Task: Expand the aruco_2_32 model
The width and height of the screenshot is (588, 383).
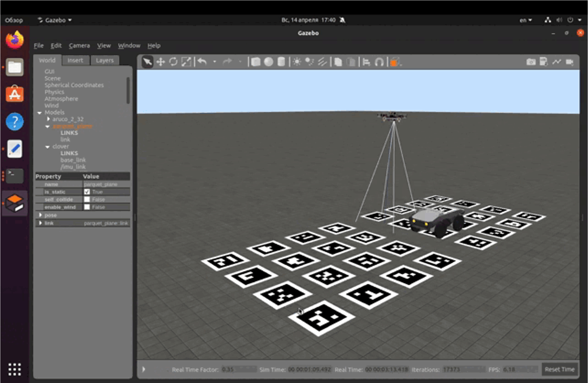Action: (48, 119)
